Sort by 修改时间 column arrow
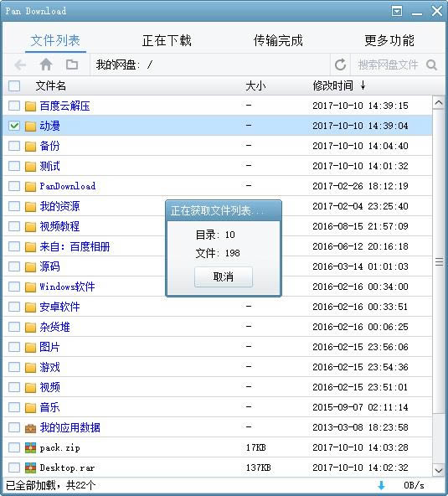Viewport: 448px width, 496px height. point(363,85)
